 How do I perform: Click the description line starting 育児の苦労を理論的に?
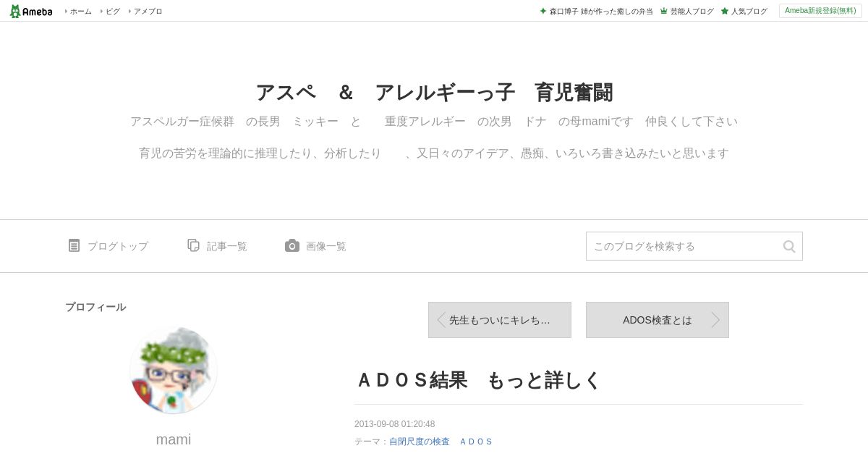434,153
